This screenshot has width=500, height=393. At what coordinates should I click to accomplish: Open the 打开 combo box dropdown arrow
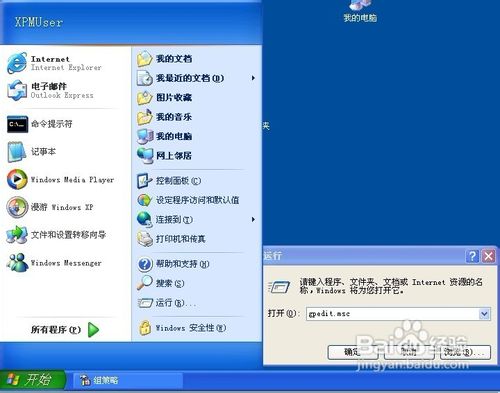tap(484, 314)
